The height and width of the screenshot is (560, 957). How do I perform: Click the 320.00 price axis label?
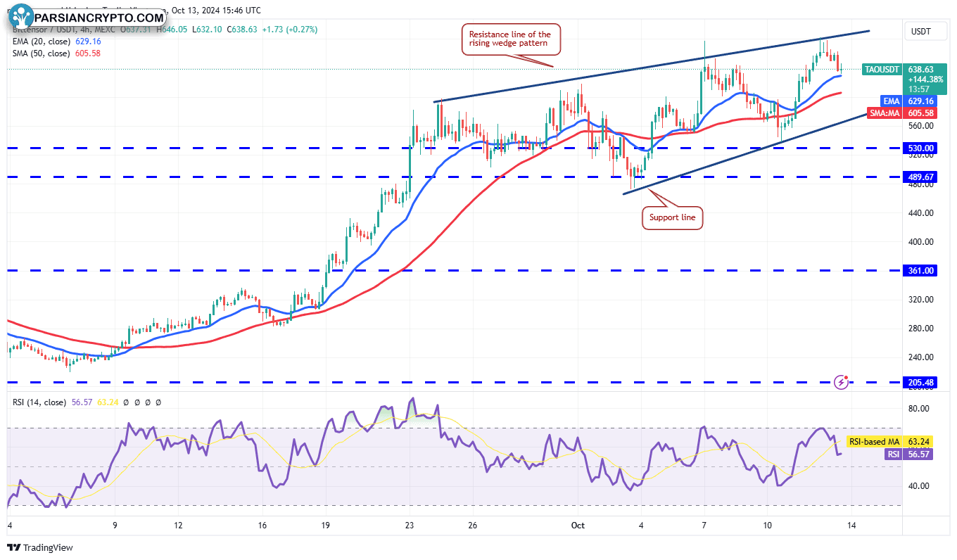[x=921, y=299]
